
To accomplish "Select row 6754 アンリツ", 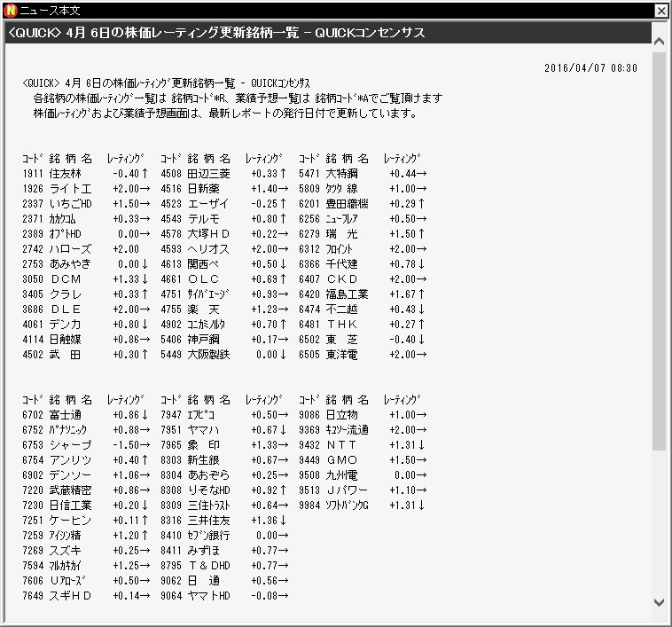I will [x=86, y=460].
